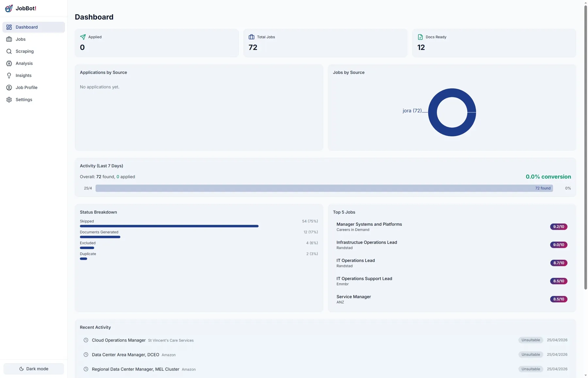The height and width of the screenshot is (378, 588).
Task: Click the Insights lightbulb icon
Action: [x=9, y=76]
